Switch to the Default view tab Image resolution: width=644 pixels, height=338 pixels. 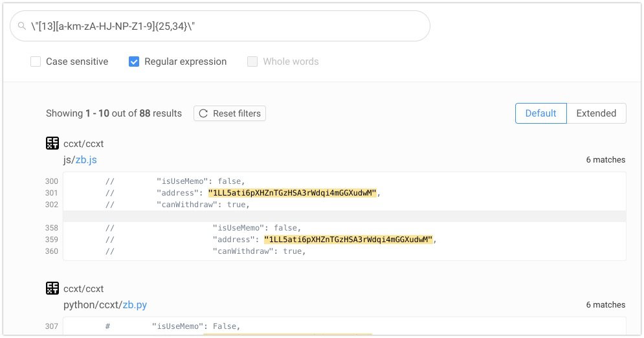click(540, 113)
